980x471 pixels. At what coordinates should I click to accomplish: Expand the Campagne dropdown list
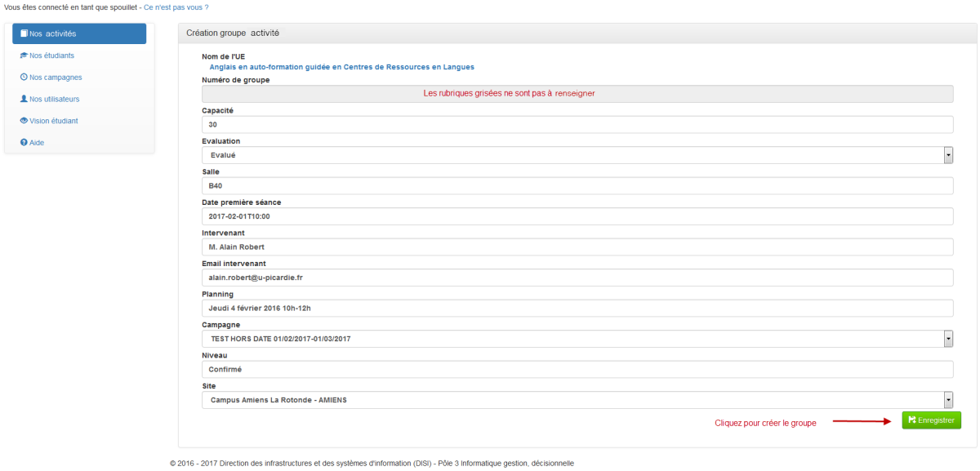[x=577, y=339]
